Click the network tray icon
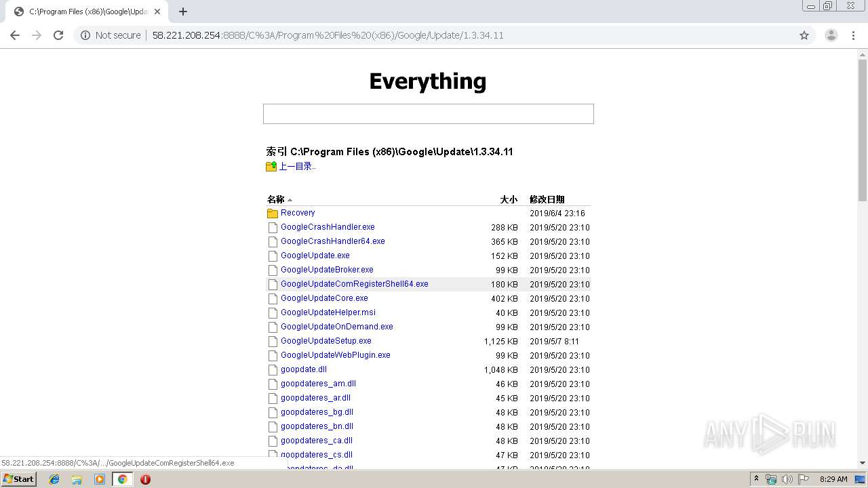The height and width of the screenshot is (488, 868). [771, 479]
